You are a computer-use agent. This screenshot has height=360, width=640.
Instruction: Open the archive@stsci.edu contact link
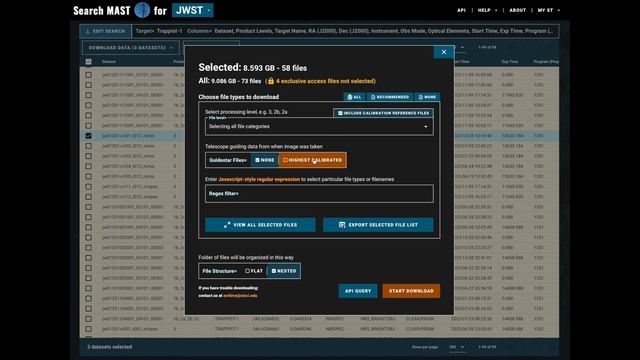(240, 296)
